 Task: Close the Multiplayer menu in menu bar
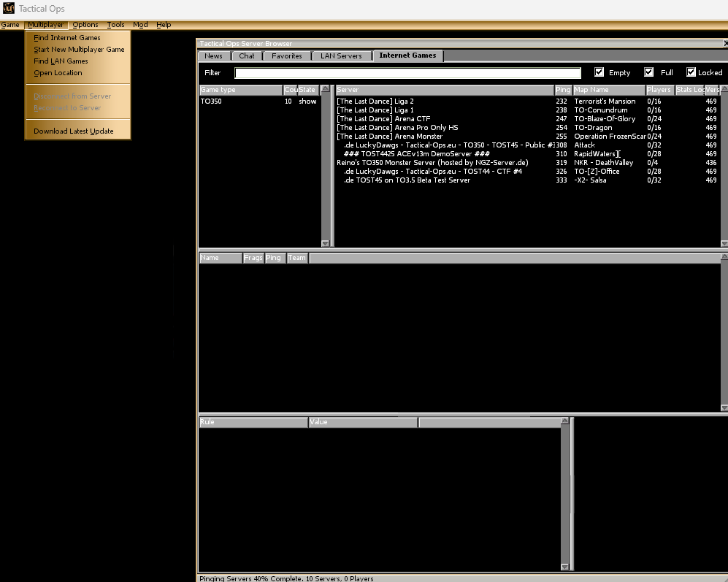pos(45,25)
